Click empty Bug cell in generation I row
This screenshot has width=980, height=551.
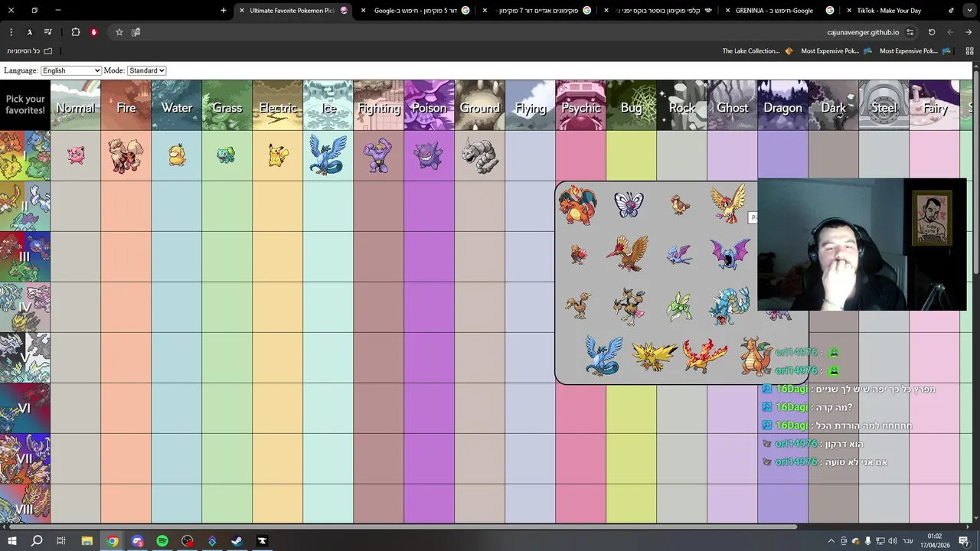point(632,155)
